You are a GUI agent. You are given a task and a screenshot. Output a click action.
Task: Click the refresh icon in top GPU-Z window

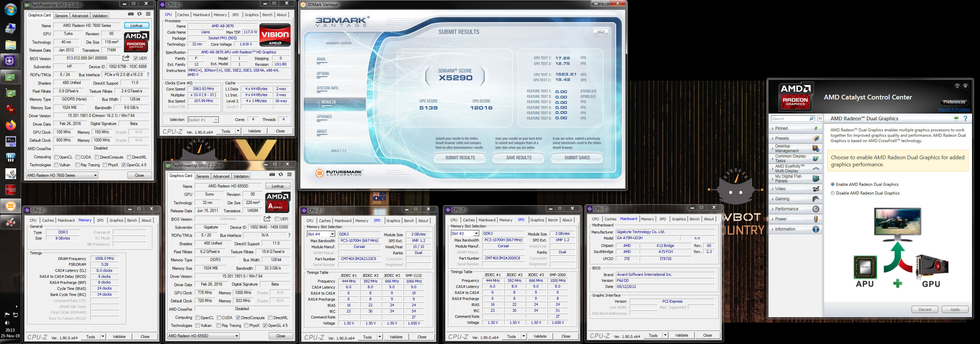pos(140,14)
